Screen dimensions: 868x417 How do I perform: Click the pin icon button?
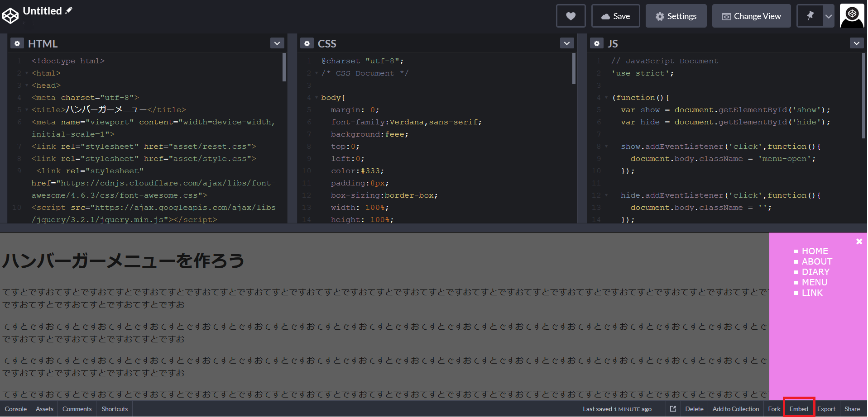pos(810,16)
